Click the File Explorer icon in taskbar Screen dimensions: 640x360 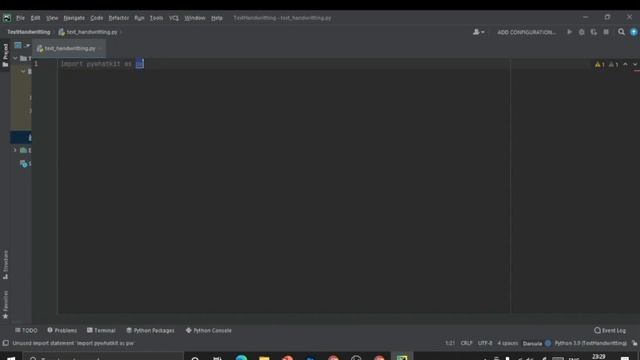[264, 358]
